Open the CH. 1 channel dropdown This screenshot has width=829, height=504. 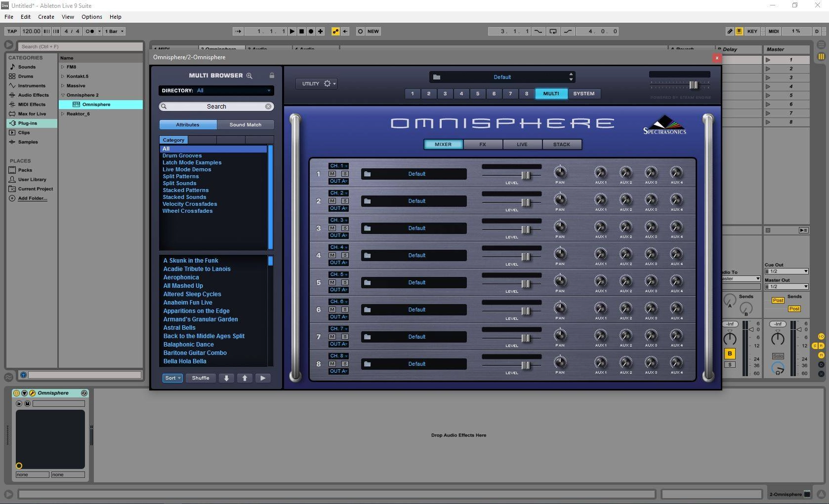pos(338,166)
